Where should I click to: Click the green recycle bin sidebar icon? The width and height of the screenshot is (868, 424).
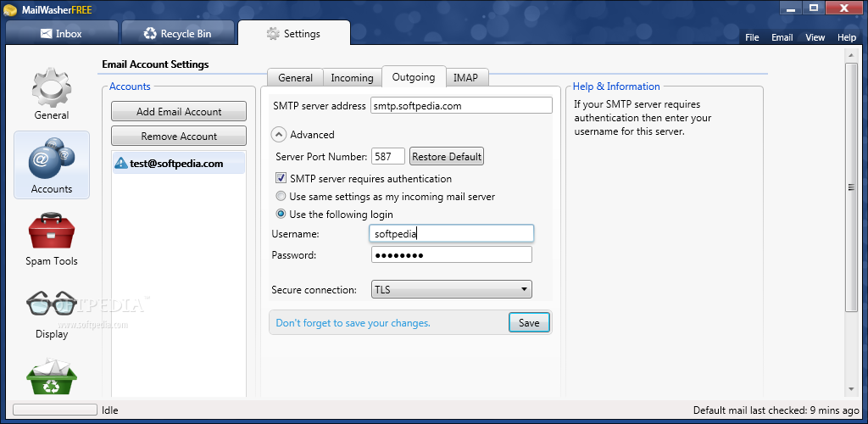click(52, 377)
